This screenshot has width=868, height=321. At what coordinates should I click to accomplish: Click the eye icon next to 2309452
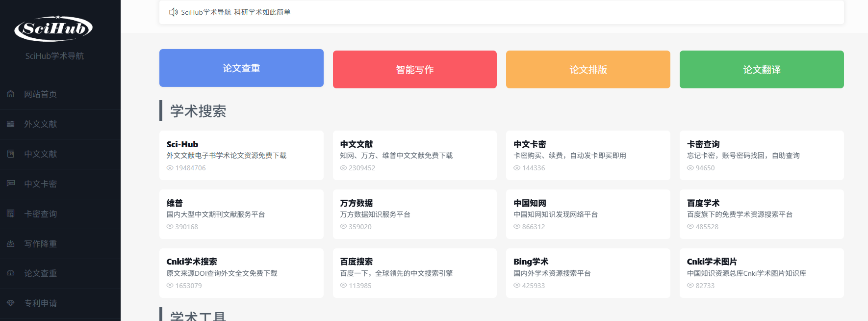344,168
